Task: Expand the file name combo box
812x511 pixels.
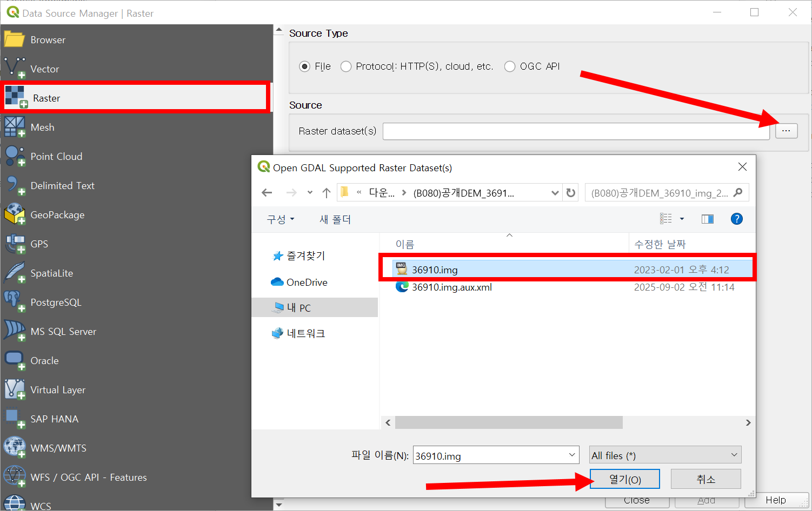Action: coord(572,455)
